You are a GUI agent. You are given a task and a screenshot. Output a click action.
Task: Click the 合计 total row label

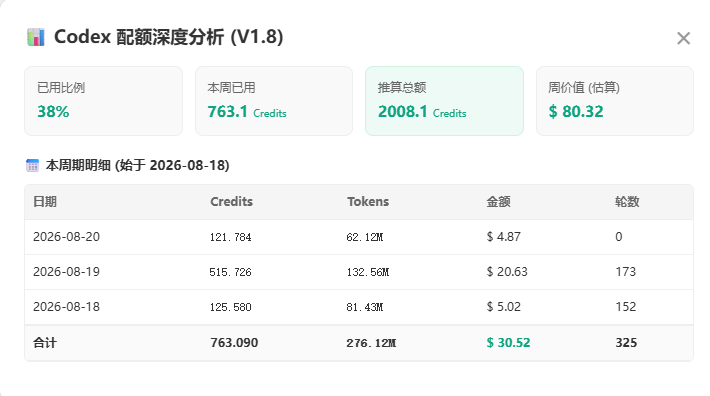(45, 343)
